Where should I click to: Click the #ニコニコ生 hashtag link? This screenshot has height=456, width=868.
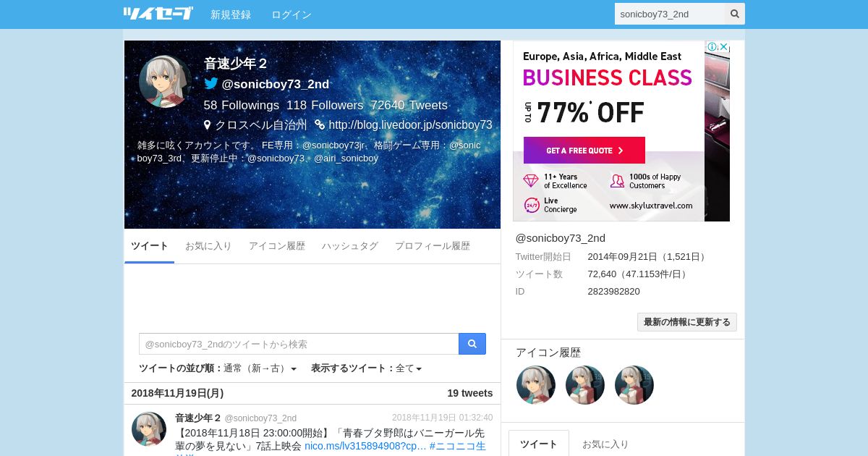point(458,446)
